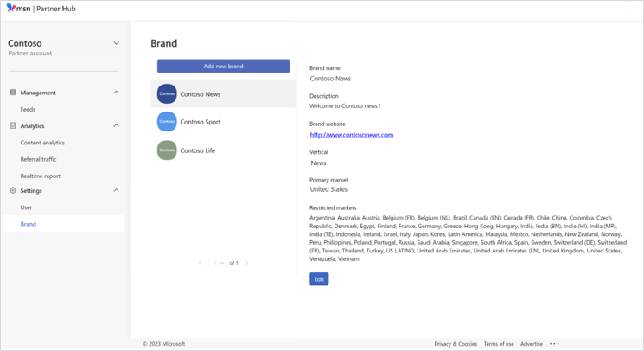Click the Contoso News brand avatar

(167, 94)
